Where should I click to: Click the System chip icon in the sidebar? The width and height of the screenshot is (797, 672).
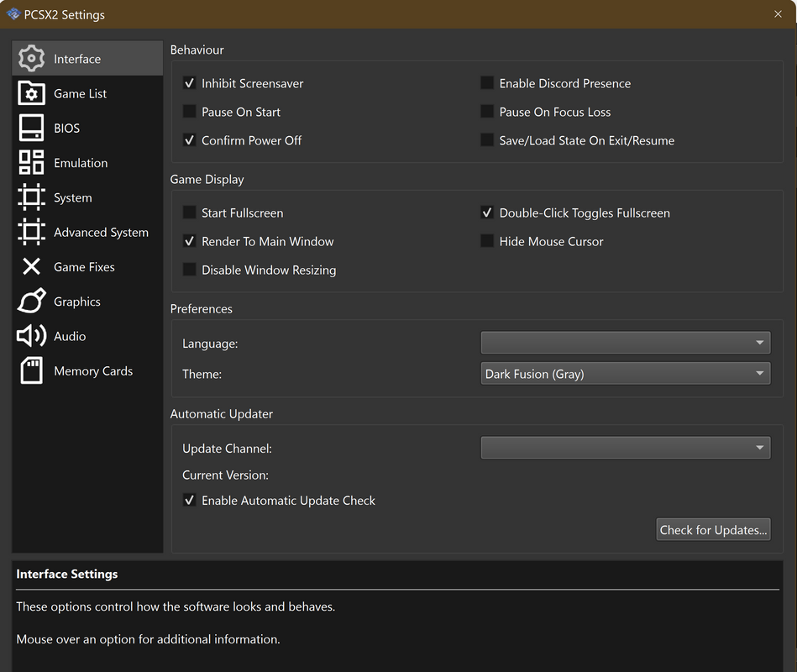pyautogui.click(x=32, y=197)
